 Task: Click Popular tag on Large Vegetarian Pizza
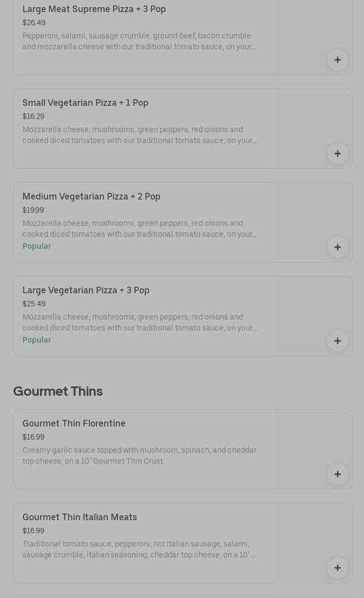(x=37, y=340)
